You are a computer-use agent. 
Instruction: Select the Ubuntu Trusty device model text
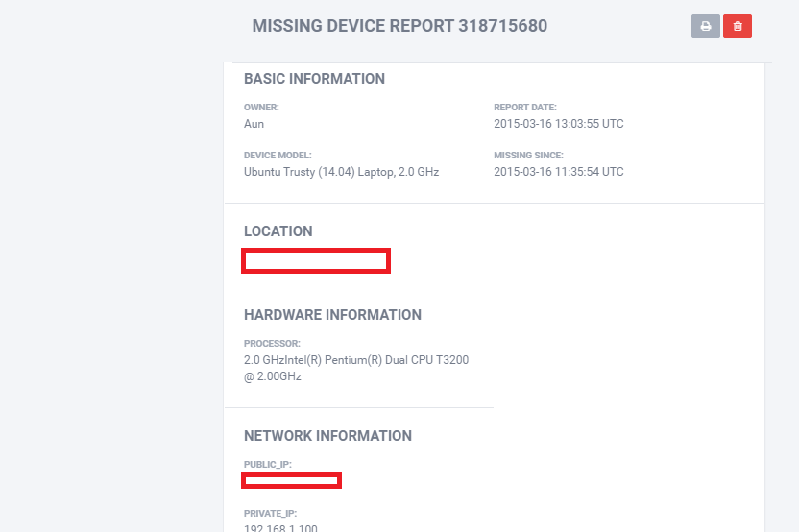point(341,172)
